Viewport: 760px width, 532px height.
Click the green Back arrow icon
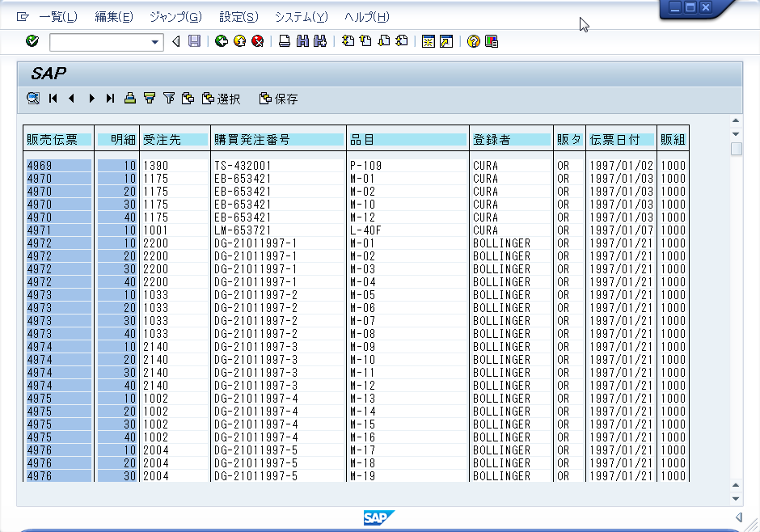pos(222,41)
